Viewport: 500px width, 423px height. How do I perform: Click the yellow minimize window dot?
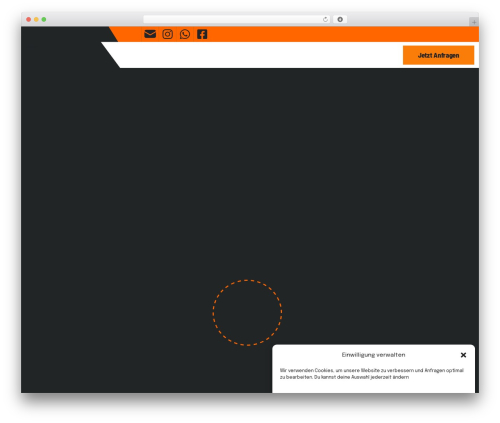point(36,19)
